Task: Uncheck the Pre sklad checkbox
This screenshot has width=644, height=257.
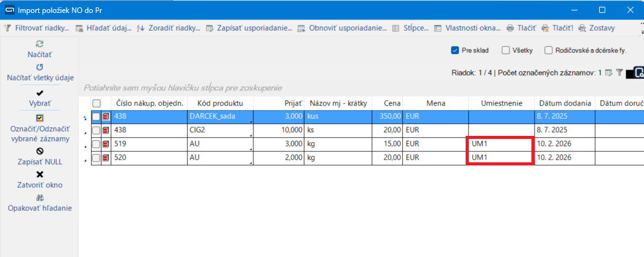Action: 455,50
